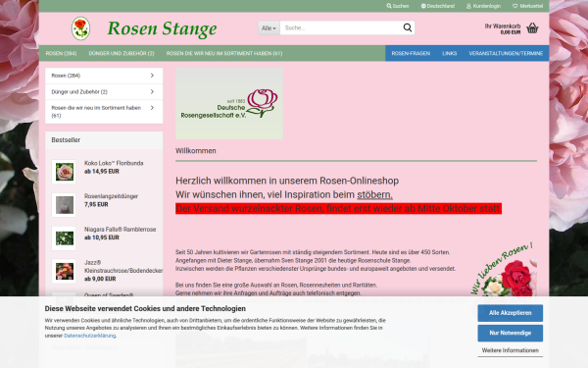Click the Willkommen heading

[196, 150]
